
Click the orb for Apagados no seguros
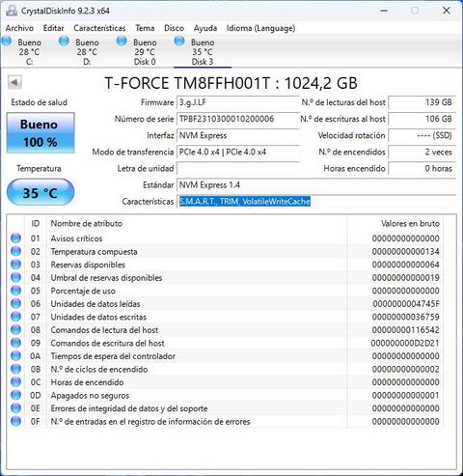click(x=15, y=395)
